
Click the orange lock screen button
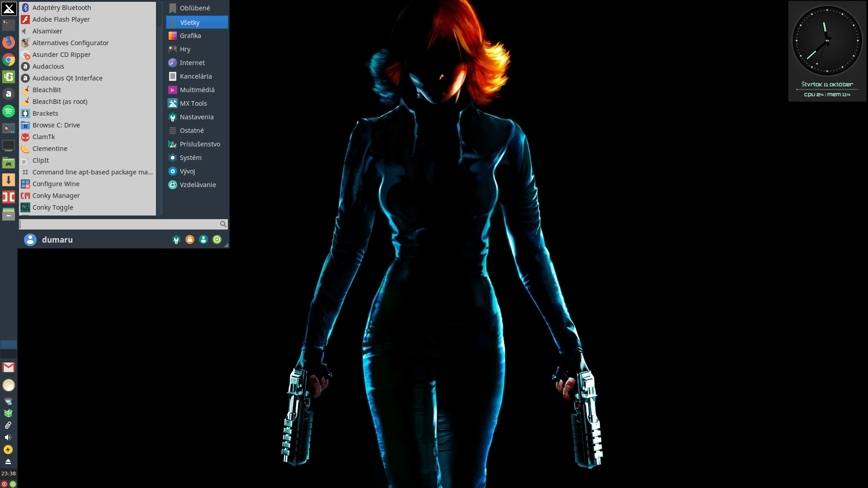(x=190, y=239)
